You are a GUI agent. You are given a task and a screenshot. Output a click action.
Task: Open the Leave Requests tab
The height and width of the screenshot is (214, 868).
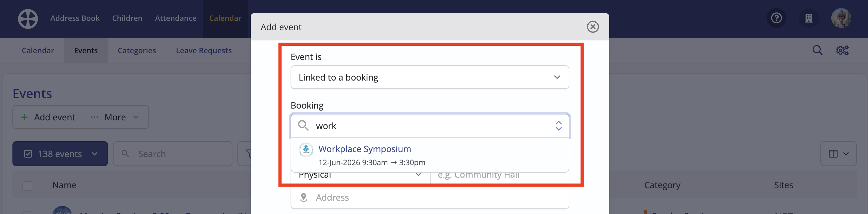click(x=203, y=51)
